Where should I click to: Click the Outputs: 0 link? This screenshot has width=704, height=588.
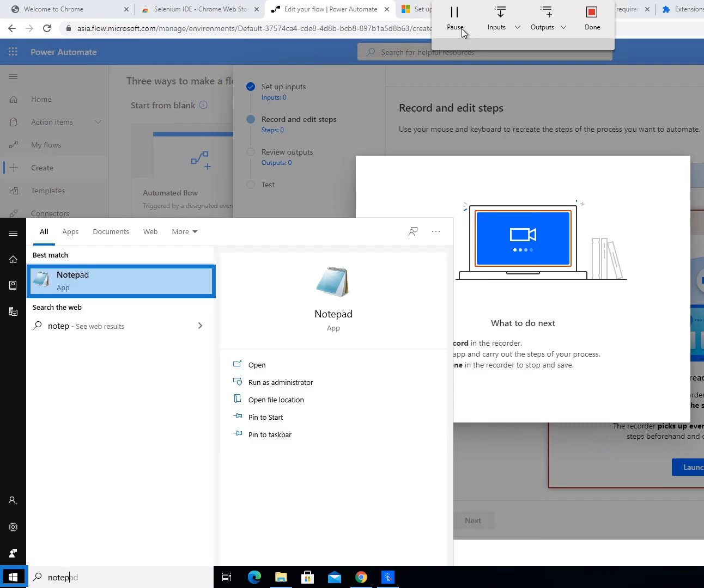pos(276,163)
